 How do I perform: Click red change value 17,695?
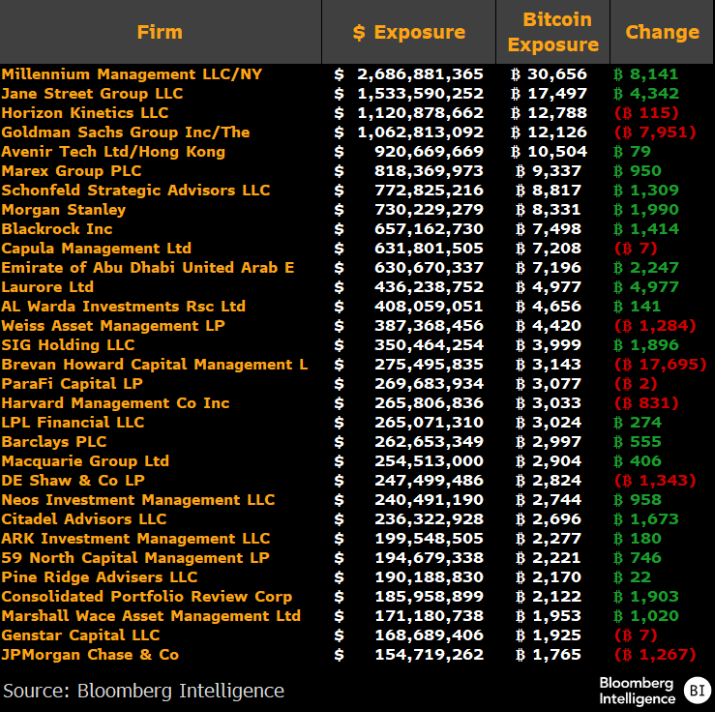(660, 364)
